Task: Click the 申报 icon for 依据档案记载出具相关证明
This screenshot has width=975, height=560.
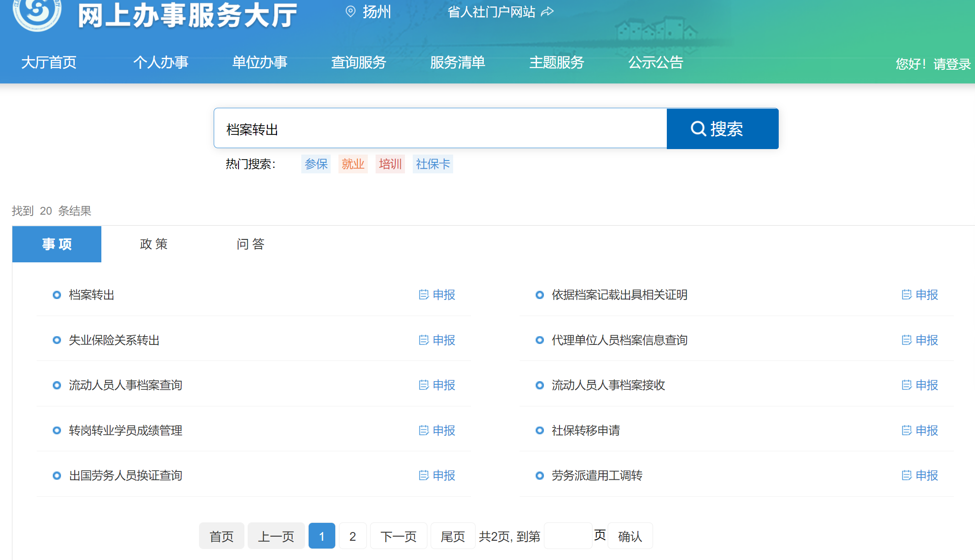Action: coord(906,294)
